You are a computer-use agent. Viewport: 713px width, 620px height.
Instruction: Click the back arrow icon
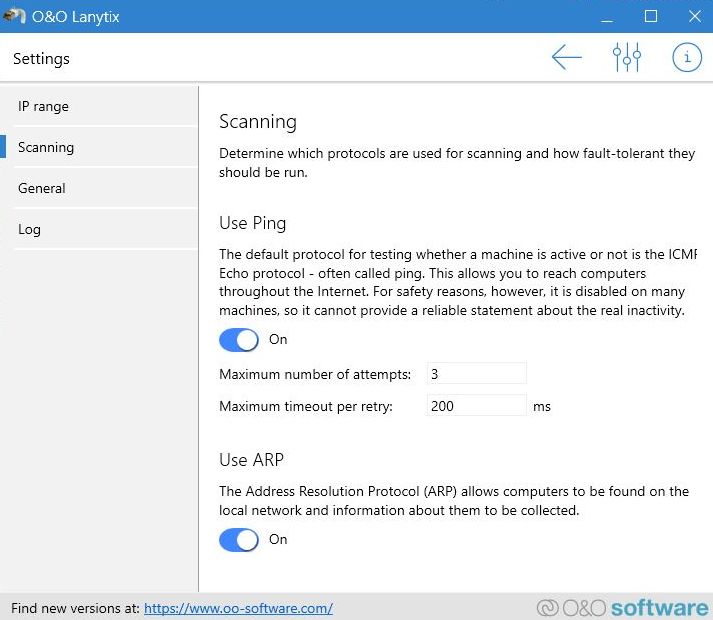click(567, 57)
